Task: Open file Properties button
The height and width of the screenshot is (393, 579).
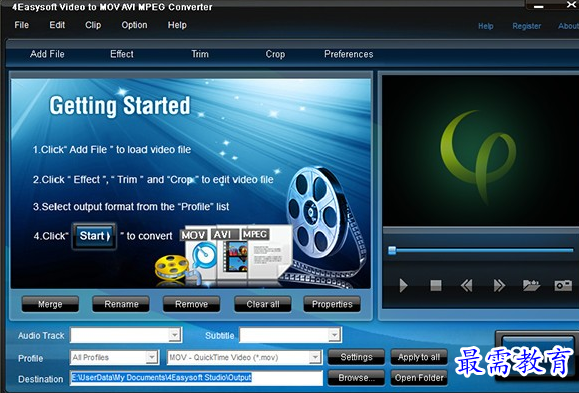Action: point(332,304)
